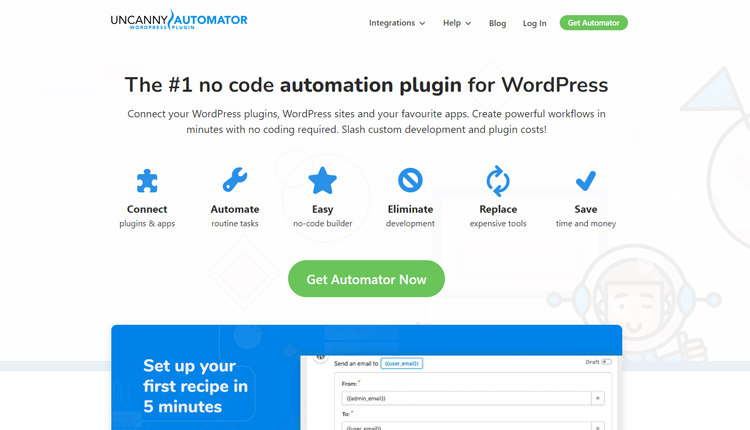The height and width of the screenshot is (430, 750).
Task: Click the {{user_email}} token tag
Action: 402,364
